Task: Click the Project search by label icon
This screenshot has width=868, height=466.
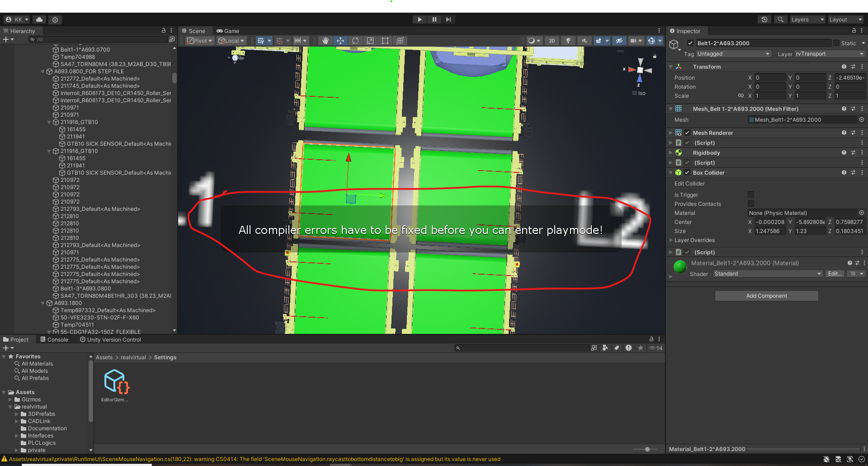Action: point(617,347)
